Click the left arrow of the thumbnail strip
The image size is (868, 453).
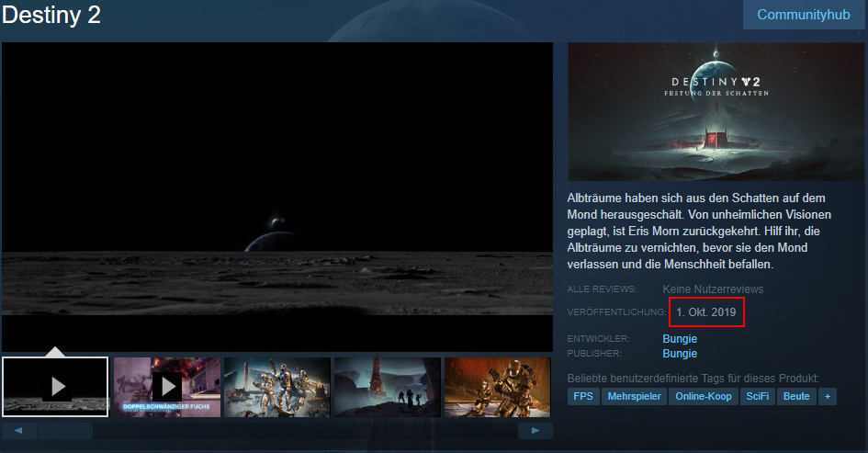tap(18, 430)
